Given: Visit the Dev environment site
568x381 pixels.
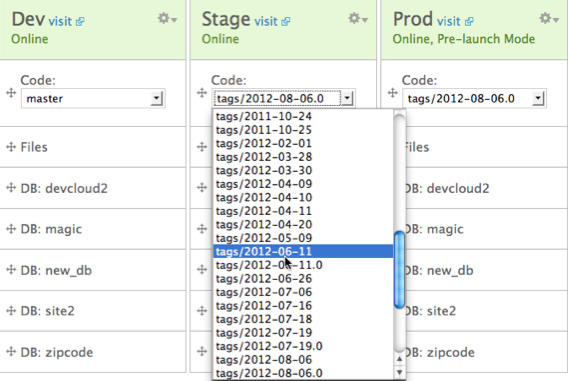Looking at the screenshot, I should 60,21.
